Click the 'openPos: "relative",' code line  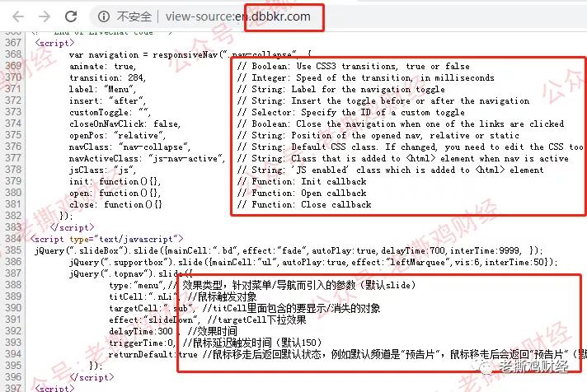coord(117,135)
